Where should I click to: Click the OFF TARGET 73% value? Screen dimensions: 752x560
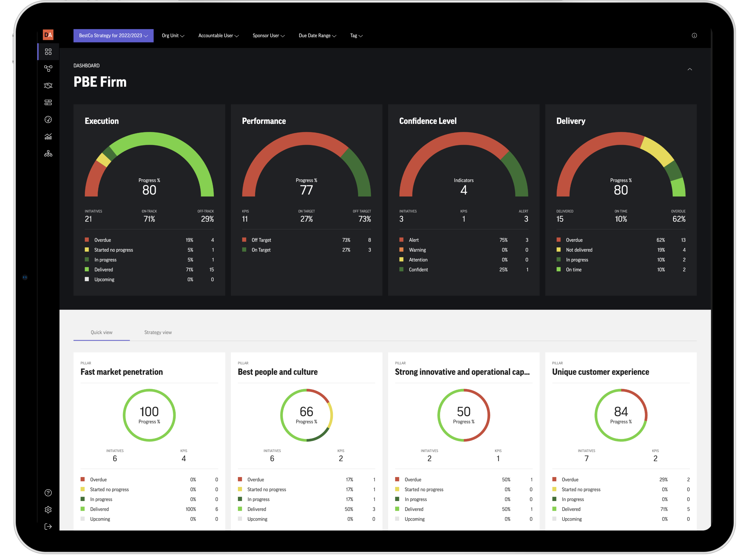click(365, 219)
